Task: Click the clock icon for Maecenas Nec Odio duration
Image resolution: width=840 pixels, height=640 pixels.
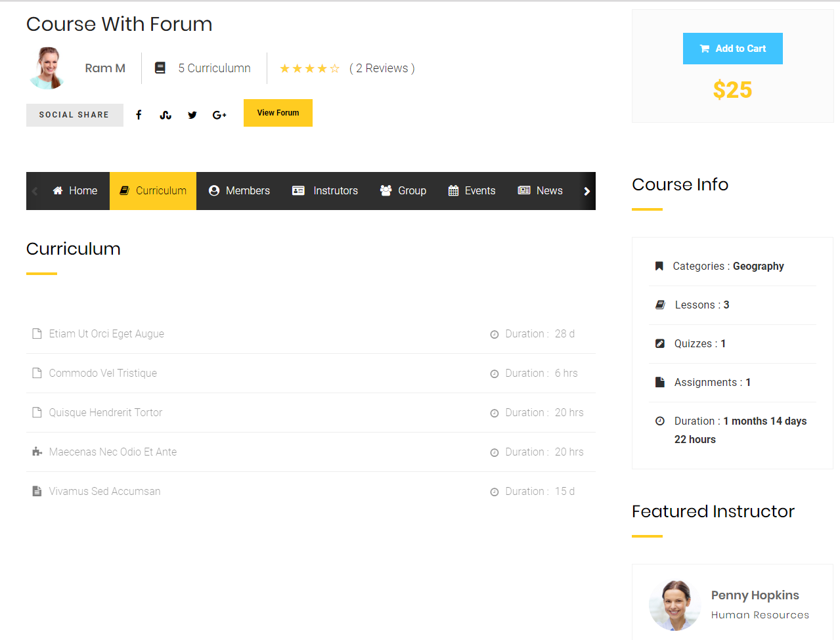Action: pyautogui.click(x=495, y=453)
